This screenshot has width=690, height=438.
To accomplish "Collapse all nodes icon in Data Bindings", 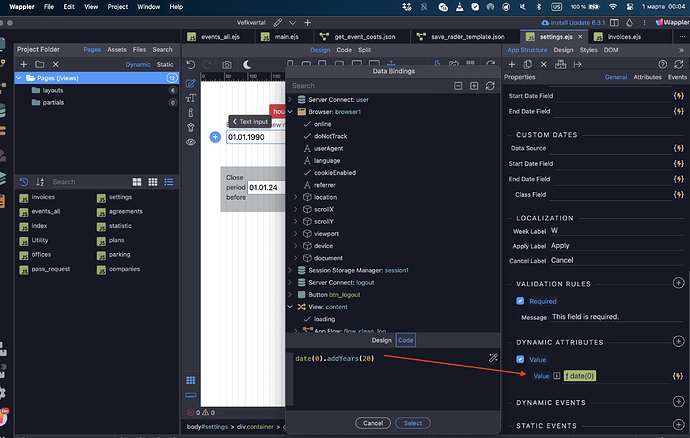I will tap(458, 86).
